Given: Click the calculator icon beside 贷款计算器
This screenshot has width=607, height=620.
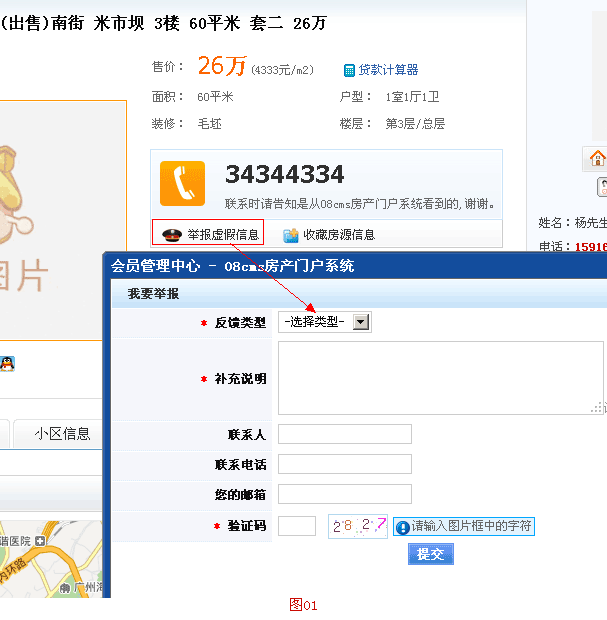Looking at the screenshot, I should [349, 70].
